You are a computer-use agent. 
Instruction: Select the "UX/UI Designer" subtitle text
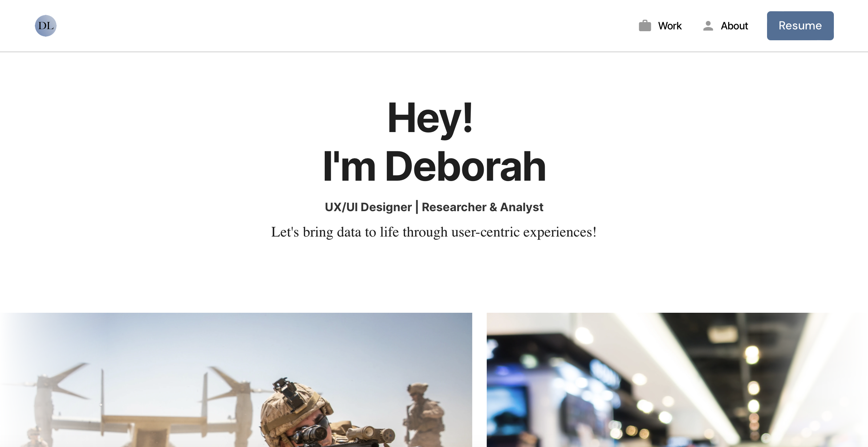tap(368, 207)
